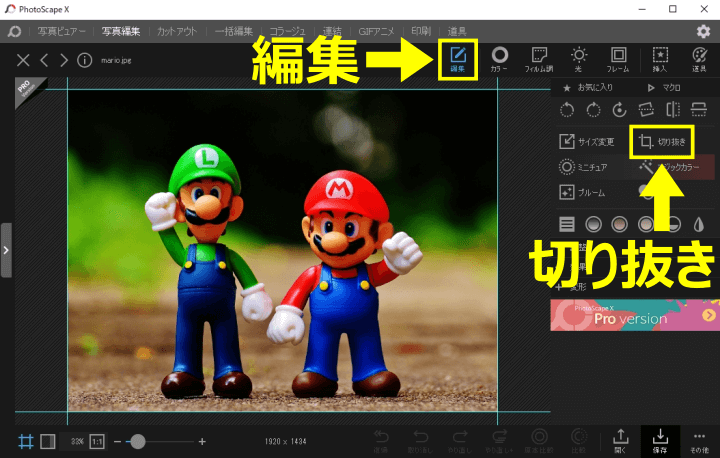Click the 開く open button
Image resolution: width=720 pixels, height=458 pixels.
click(x=620, y=441)
